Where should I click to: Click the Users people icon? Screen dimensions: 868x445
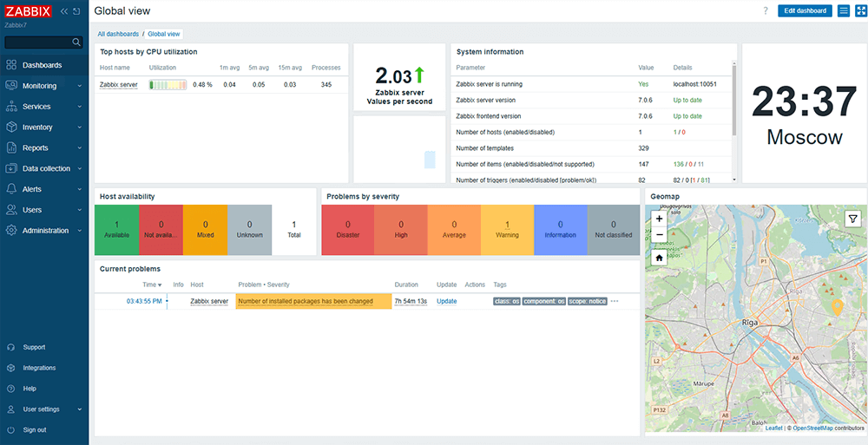(x=11, y=210)
